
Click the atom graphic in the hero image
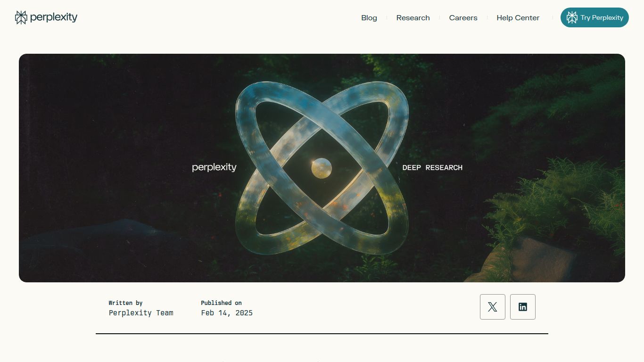pos(323,167)
